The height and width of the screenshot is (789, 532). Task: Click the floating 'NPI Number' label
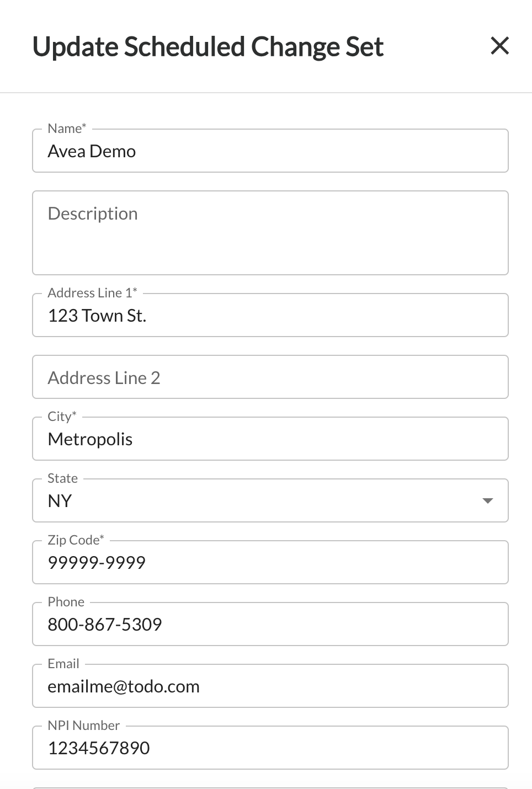pos(83,726)
